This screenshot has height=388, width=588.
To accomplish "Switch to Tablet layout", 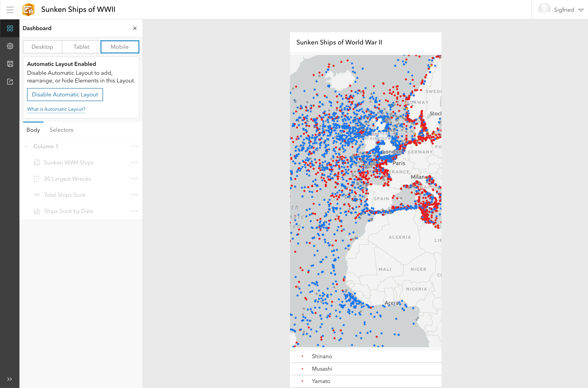I will pos(81,47).
